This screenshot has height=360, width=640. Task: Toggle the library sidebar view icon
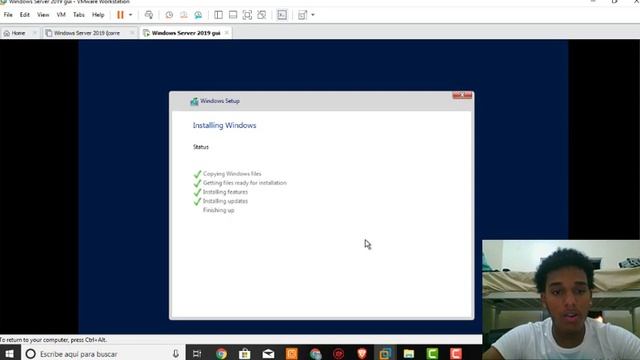pyautogui.click(x=218, y=15)
